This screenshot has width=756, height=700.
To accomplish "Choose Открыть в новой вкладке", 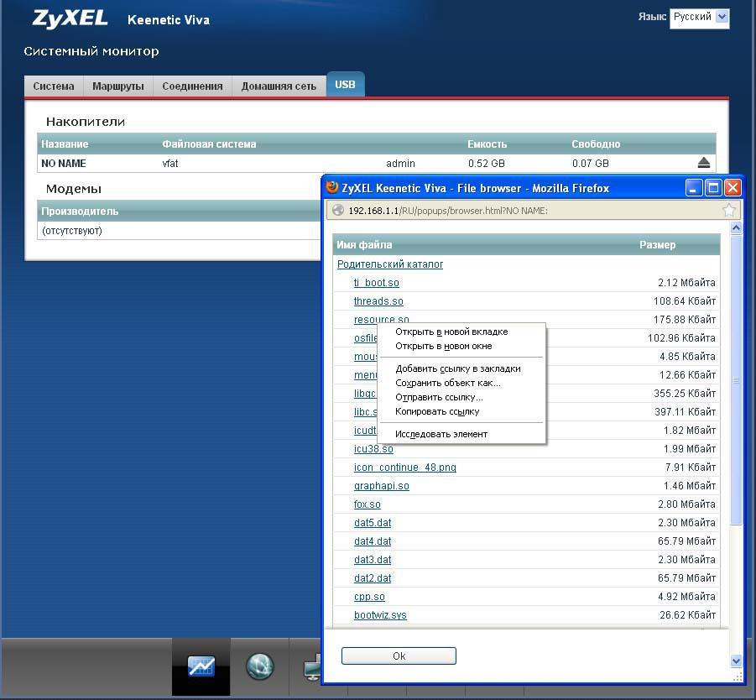I will (x=451, y=332).
